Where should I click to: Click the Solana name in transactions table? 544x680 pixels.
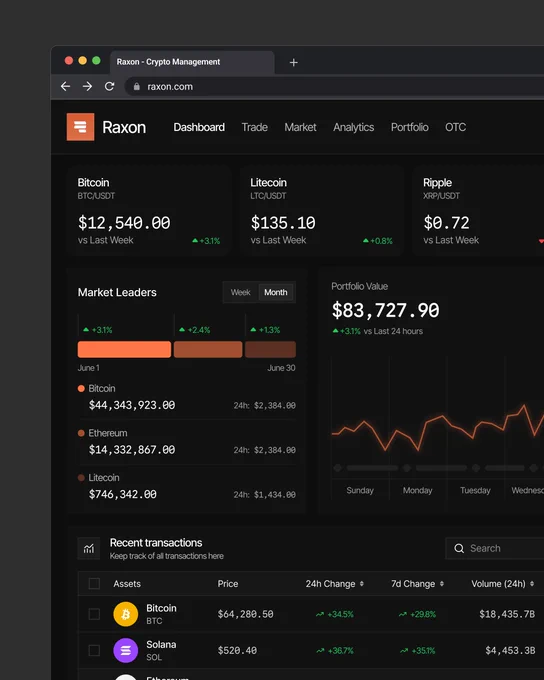pyautogui.click(x=161, y=644)
